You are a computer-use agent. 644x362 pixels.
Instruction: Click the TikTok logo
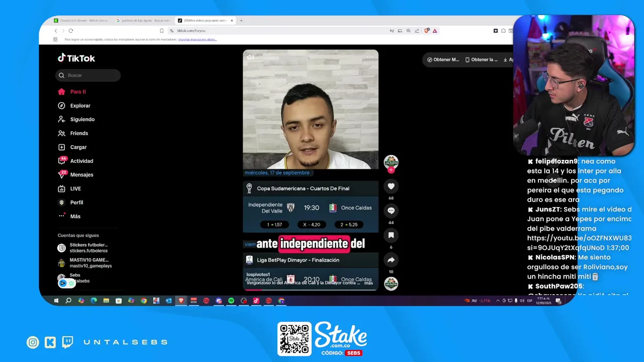click(76, 58)
